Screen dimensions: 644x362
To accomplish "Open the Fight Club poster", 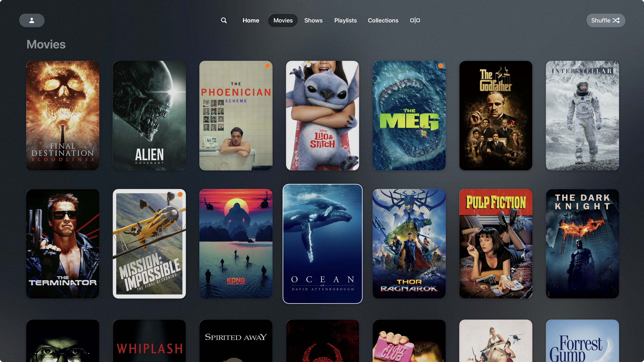I will point(409,341).
